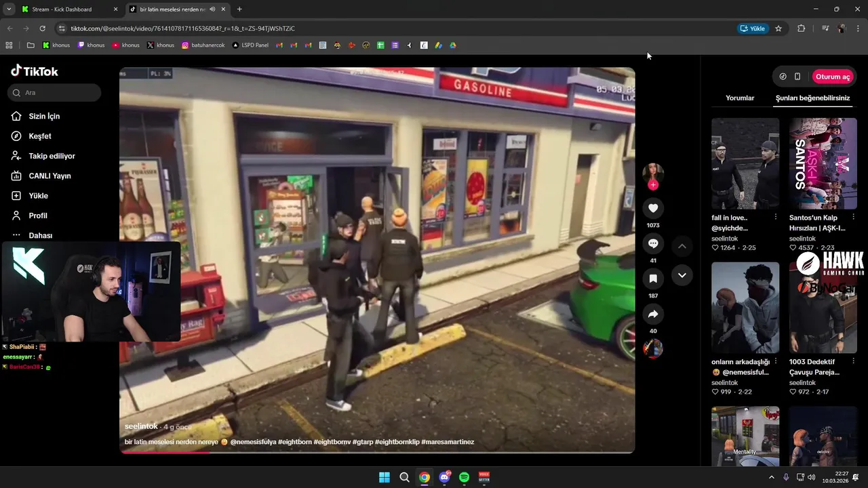Open the Chrome extensions puzzle icon
868x488 pixels.
(802, 28)
